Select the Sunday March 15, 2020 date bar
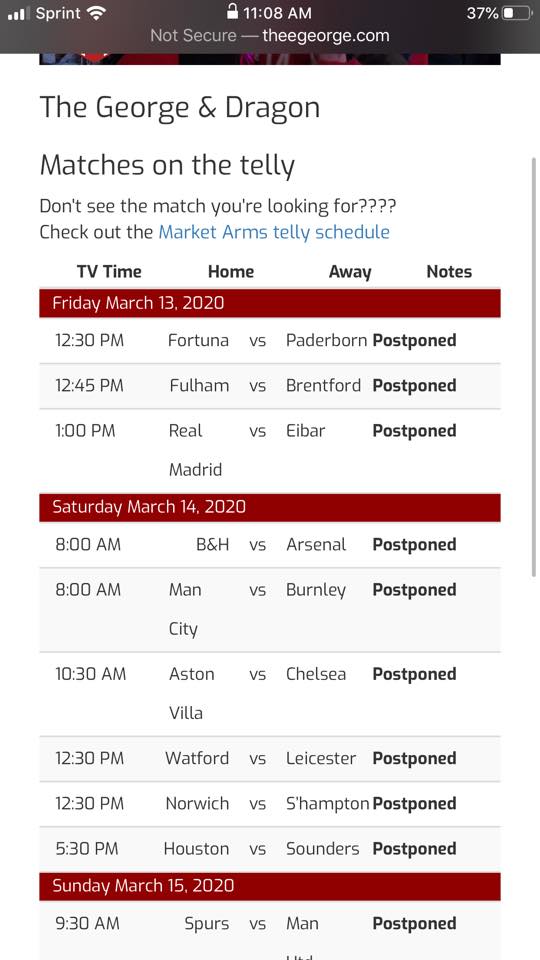540x960 pixels. 270,886
